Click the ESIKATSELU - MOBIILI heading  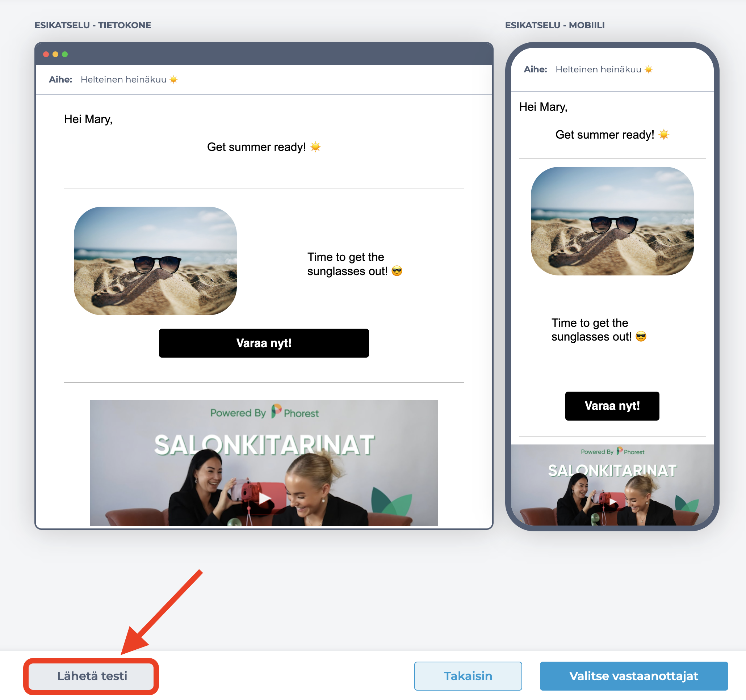pos(555,25)
